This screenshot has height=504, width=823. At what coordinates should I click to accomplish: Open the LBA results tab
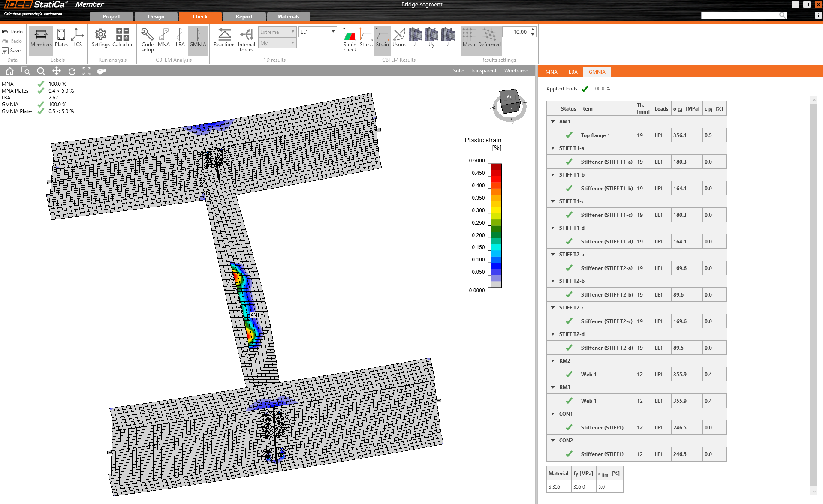tap(573, 72)
